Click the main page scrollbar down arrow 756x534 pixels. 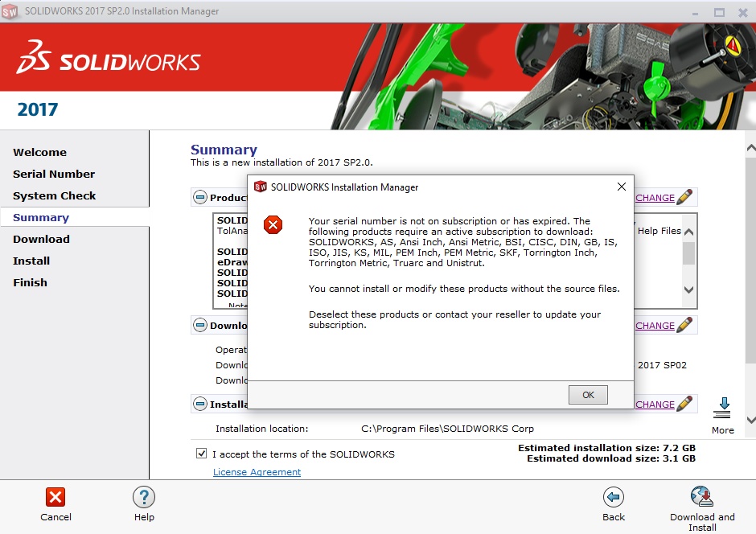(750, 420)
